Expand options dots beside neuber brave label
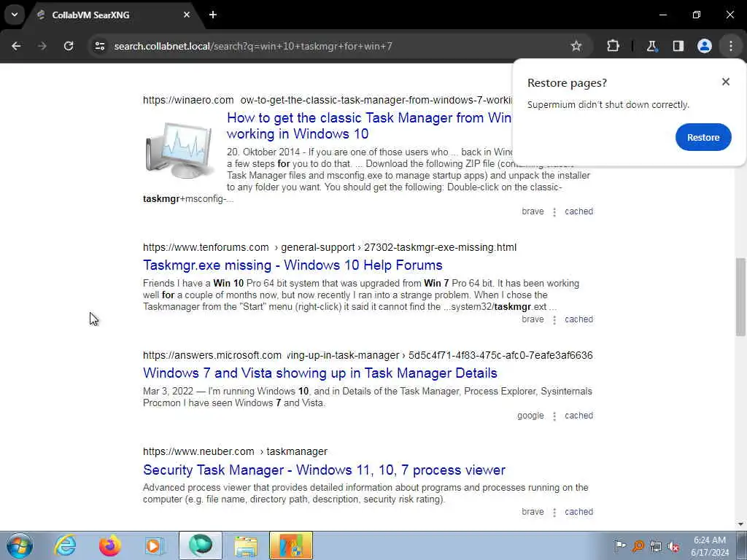 click(x=554, y=513)
